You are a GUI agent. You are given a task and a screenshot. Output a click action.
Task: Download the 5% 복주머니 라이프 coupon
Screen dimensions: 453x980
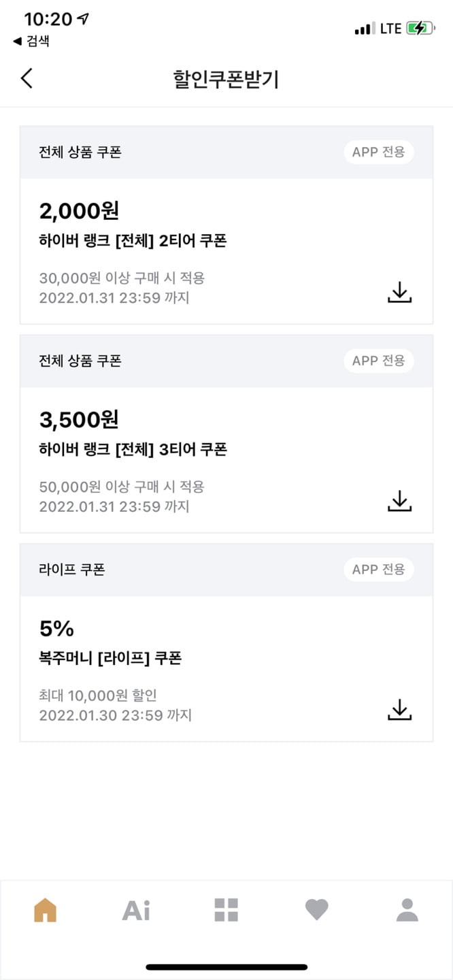click(x=400, y=710)
